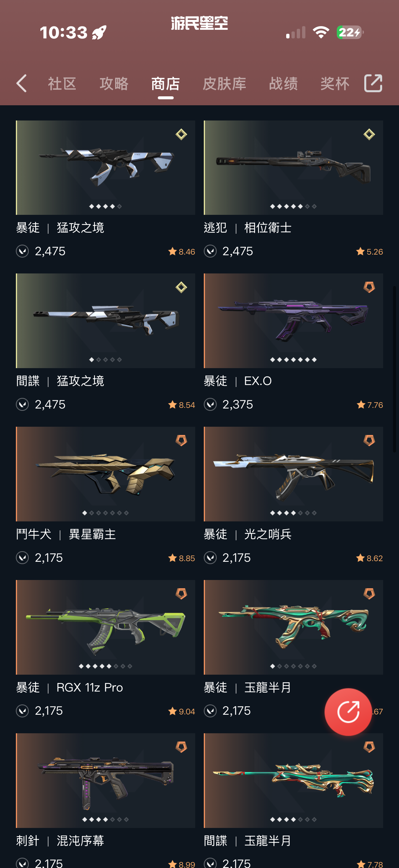Select the 刺針 混沌序幕 skin thumbnail
The image size is (399, 868).
[106, 780]
